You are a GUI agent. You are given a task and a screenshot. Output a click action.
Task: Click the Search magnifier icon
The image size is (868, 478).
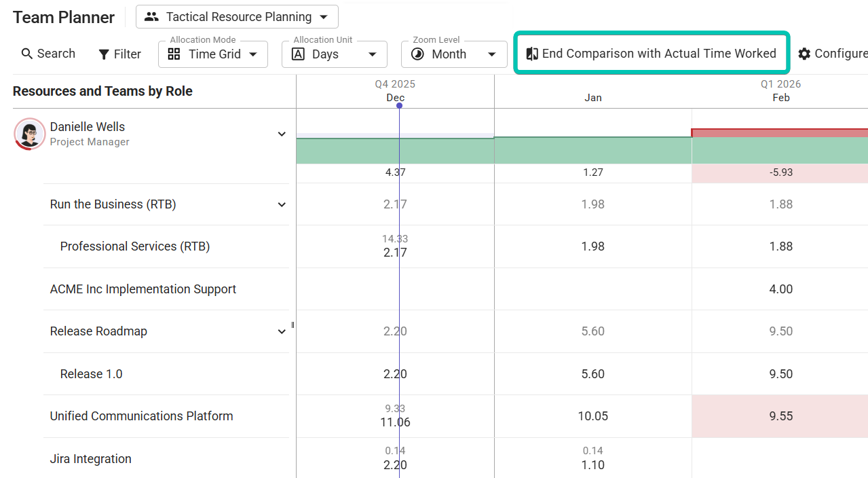coord(27,54)
